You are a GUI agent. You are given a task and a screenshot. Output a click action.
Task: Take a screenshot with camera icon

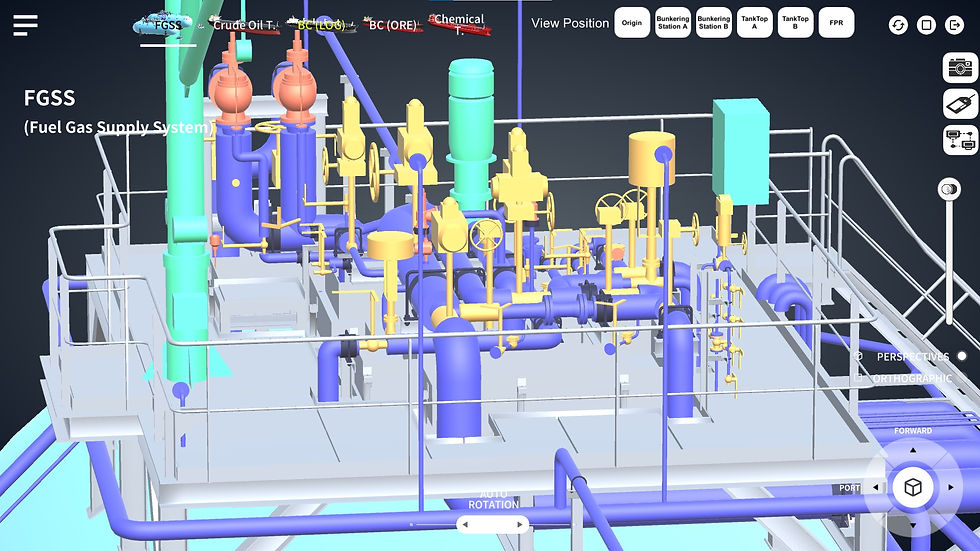tap(961, 67)
